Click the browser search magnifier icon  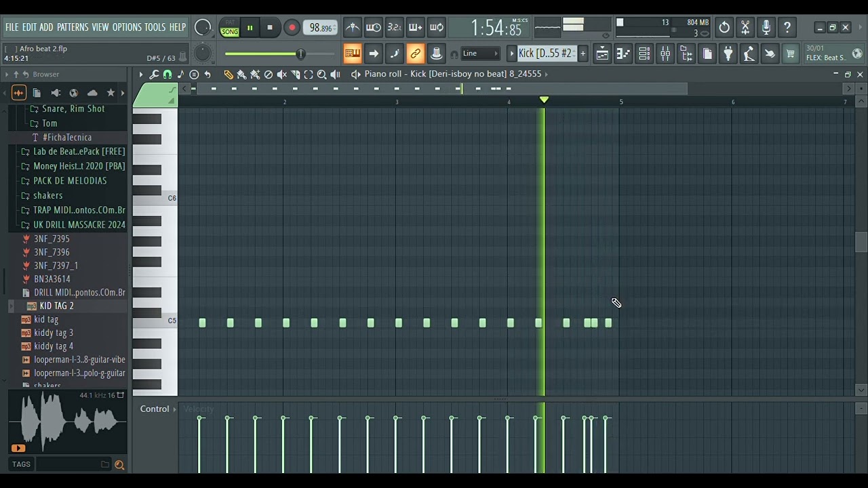pyautogui.click(x=119, y=464)
